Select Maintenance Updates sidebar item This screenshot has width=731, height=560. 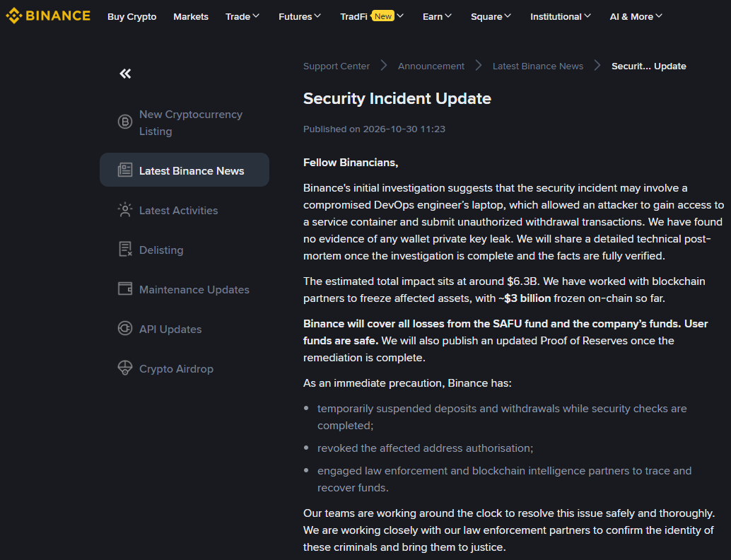click(185, 290)
